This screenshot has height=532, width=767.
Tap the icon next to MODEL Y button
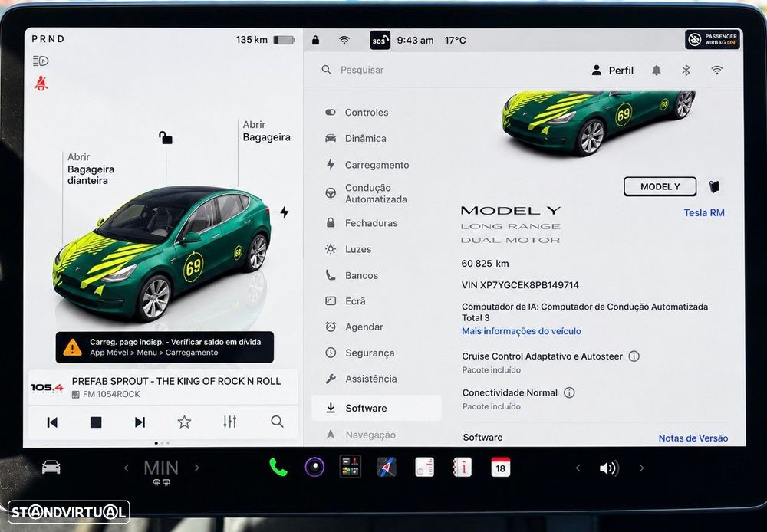(x=715, y=186)
